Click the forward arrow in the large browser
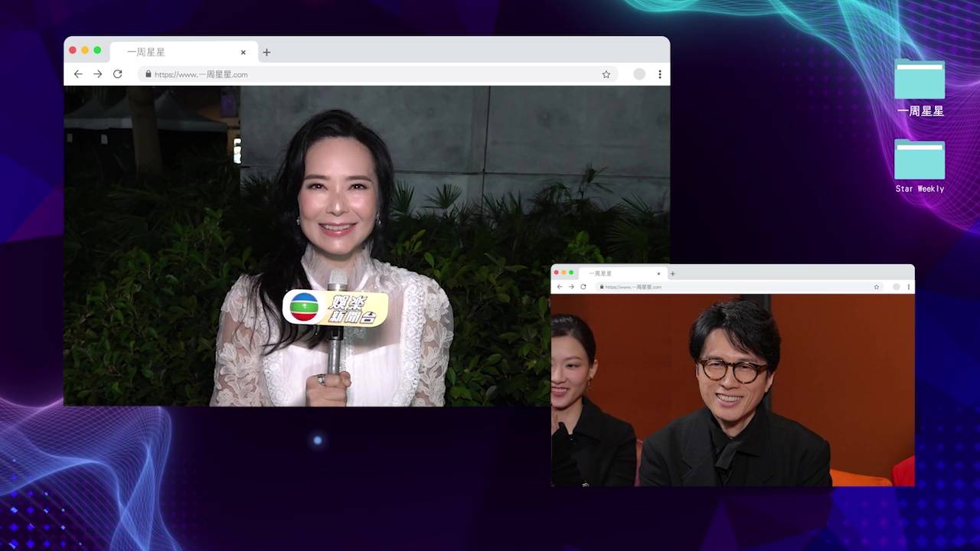 97,74
